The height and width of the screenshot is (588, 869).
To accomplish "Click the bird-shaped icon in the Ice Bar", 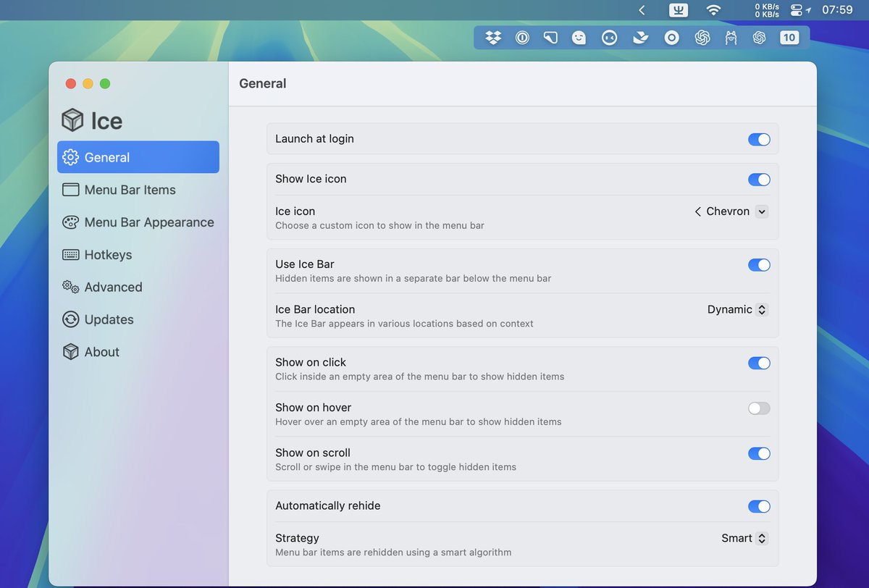I will [640, 38].
